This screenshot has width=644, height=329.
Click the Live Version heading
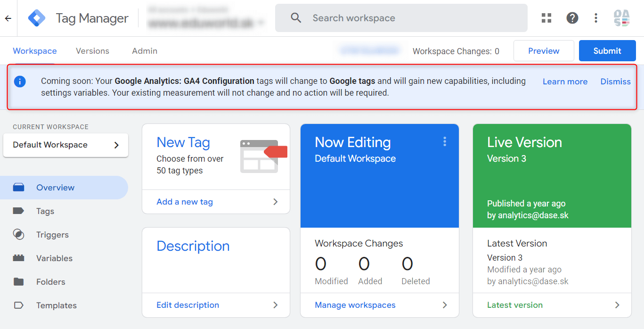[524, 142]
